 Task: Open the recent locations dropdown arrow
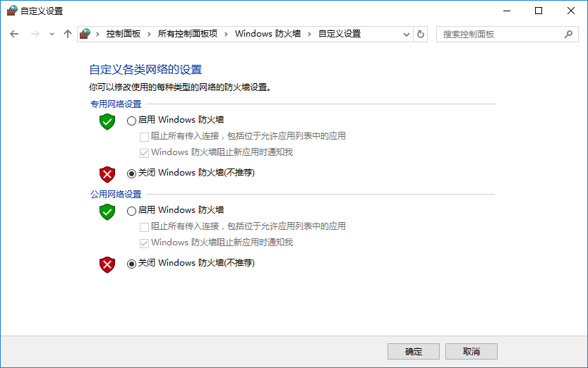(x=52, y=35)
